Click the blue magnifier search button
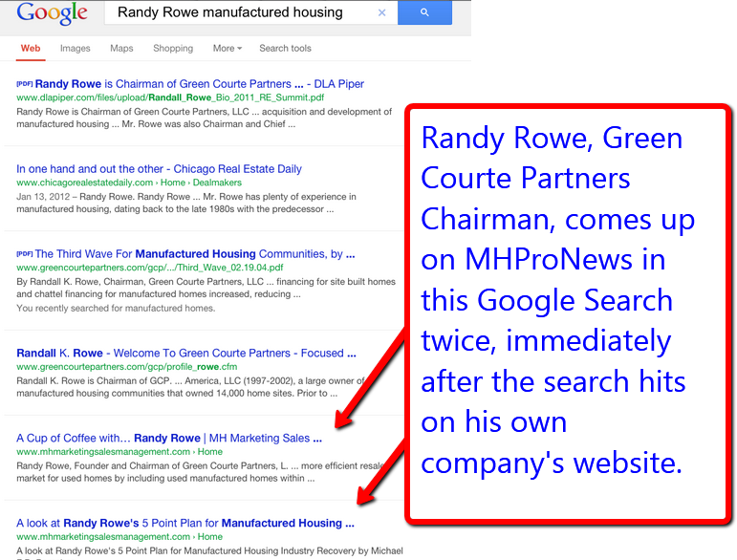Viewport: 737px width, 560px height. (x=424, y=12)
